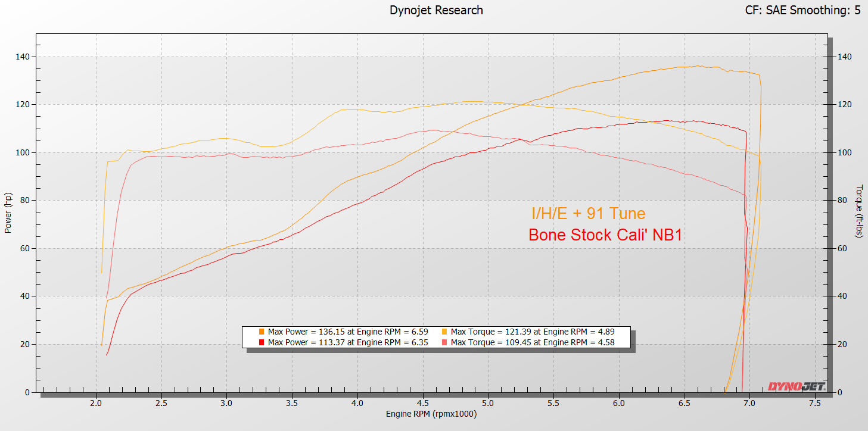Viewport: 868px width, 431px height.
Task: Select the red Max Power 113.37 legend swatch
Action: coord(262,342)
